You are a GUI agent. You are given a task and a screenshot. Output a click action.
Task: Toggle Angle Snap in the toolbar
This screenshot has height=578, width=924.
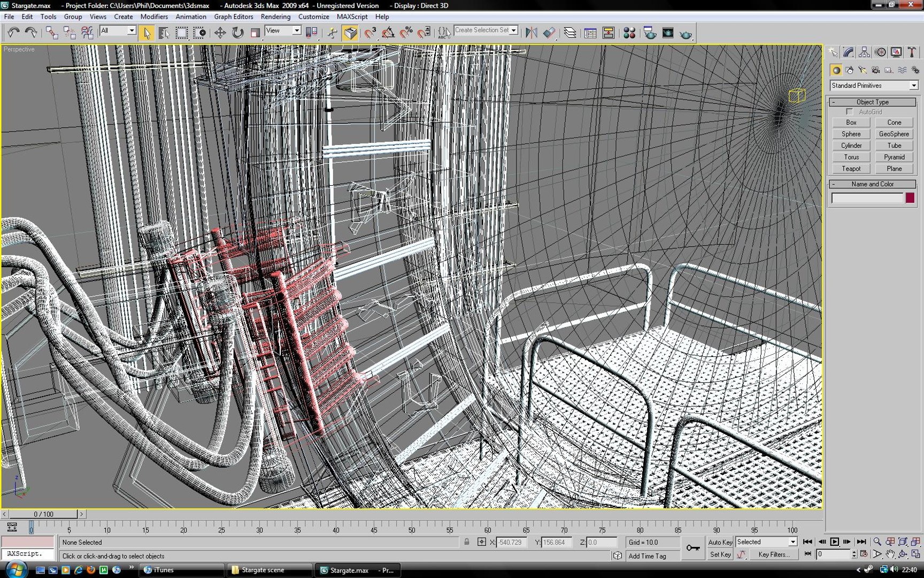[x=388, y=33]
